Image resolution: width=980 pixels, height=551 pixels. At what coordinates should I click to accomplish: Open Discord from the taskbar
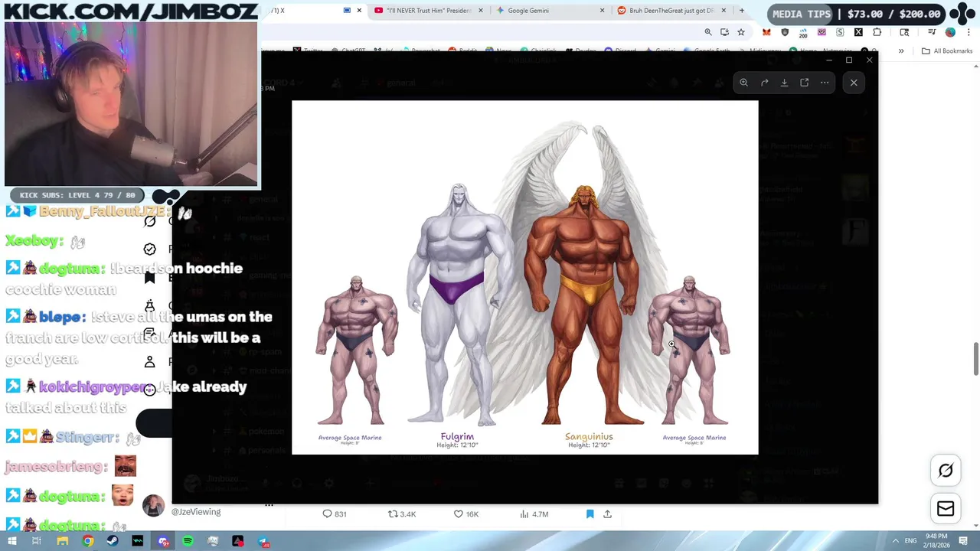point(163,541)
